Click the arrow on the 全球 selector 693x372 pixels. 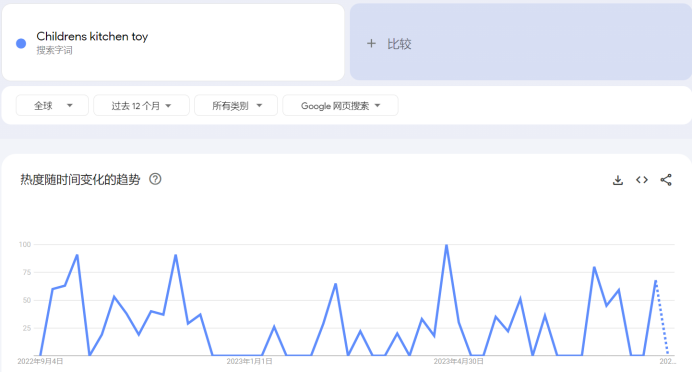tap(70, 106)
